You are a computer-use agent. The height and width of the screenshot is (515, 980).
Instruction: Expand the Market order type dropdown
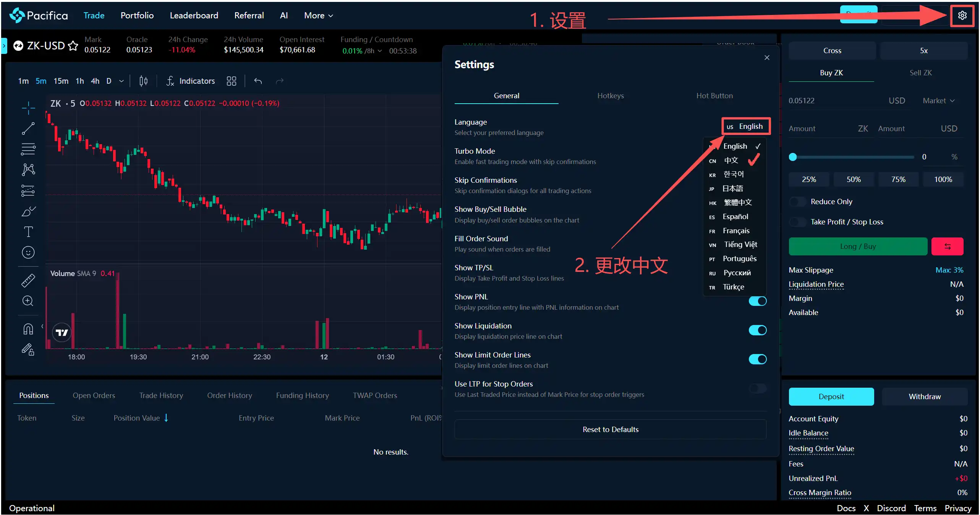[x=938, y=101]
